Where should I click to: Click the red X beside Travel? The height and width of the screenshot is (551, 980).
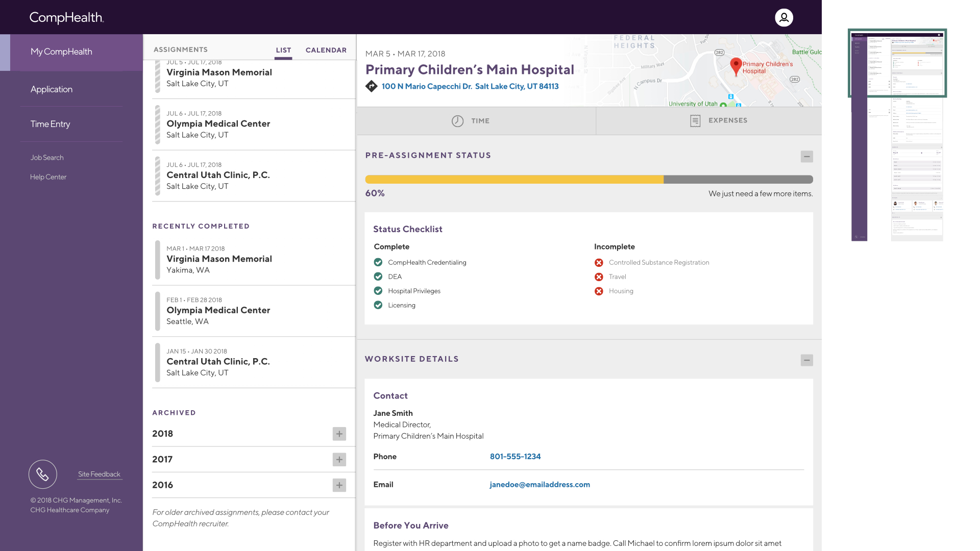pos(599,277)
